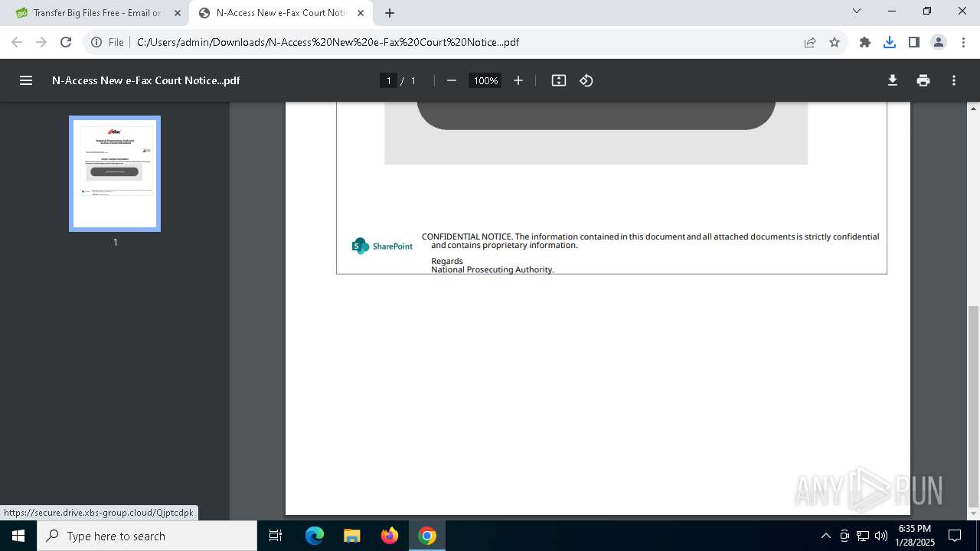The width and height of the screenshot is (980, 551).
Task: Show Chrome downloads tray
Action: click(890, 42)
